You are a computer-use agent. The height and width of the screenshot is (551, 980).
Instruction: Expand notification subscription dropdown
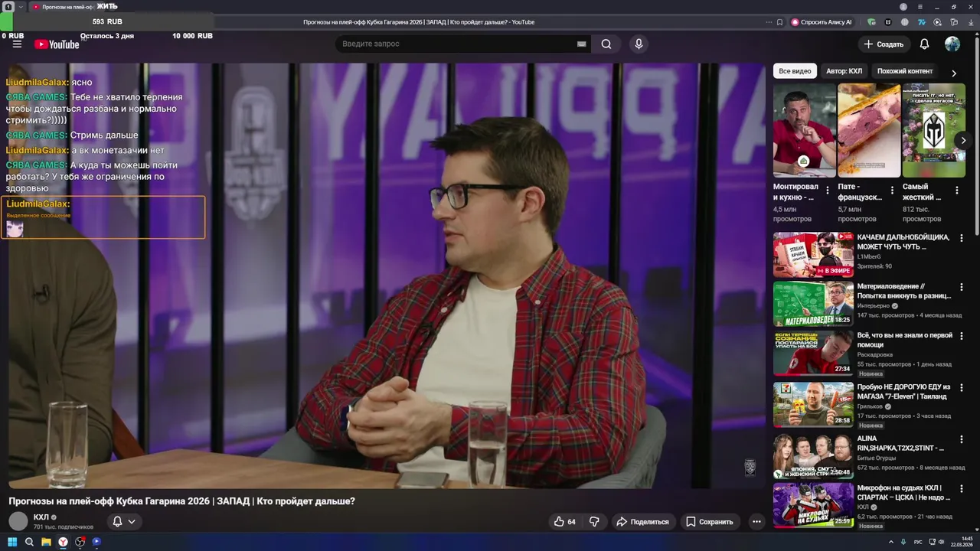pyautogui.click(x=132, y=521)
